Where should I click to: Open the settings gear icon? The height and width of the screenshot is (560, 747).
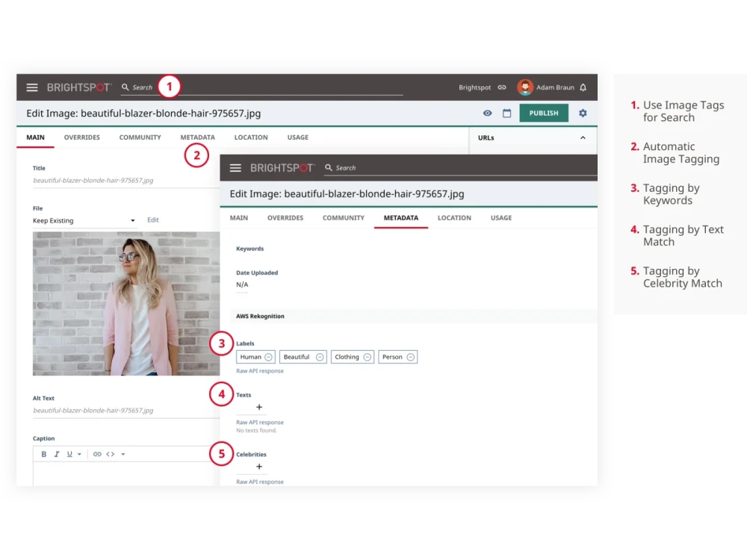pos(583,113)
